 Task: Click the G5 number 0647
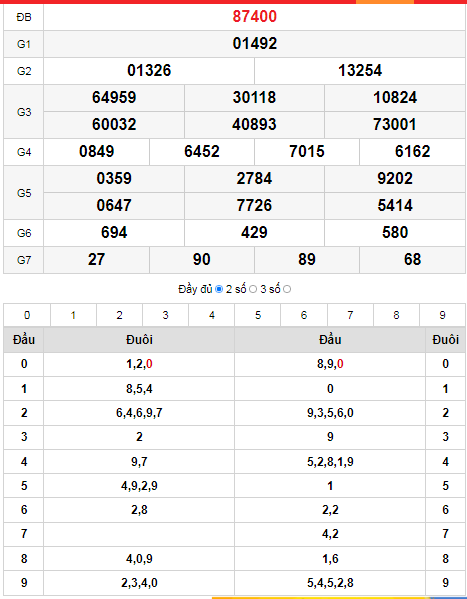[x=114, y=206]
